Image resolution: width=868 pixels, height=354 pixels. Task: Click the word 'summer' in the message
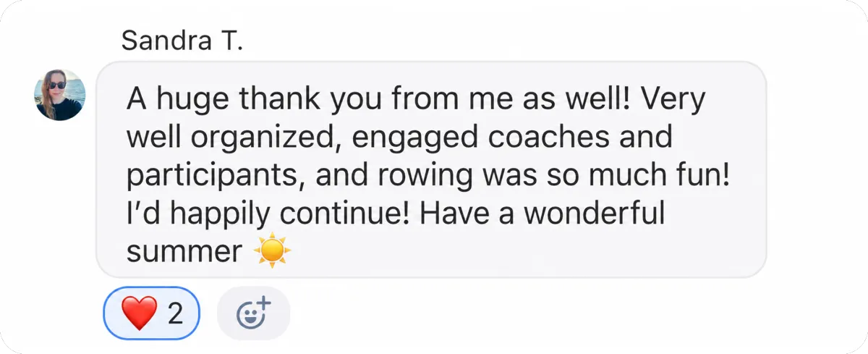click(x=184, y=253)
